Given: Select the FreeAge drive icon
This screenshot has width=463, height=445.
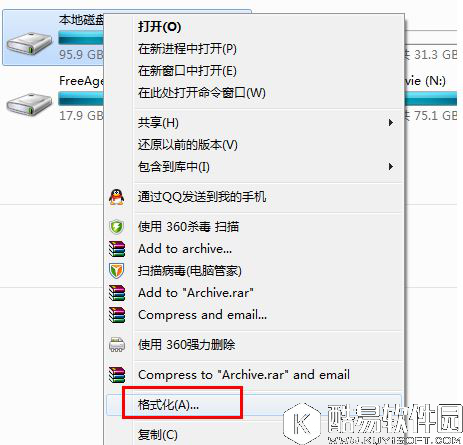Looking at the screenshot, I should coord(30,104).
